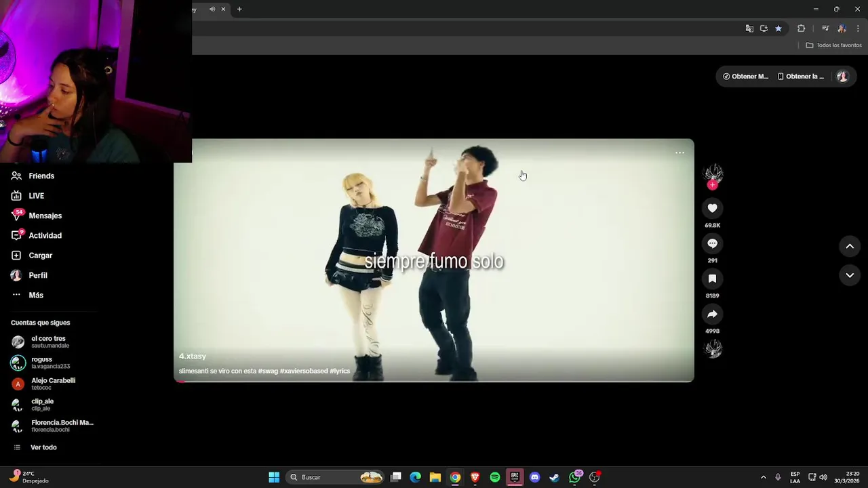Image resolution: width=868 pixels, height=488 pixels.
Task: Open the Chrome three-dot menu
Action: click(858, 28)
